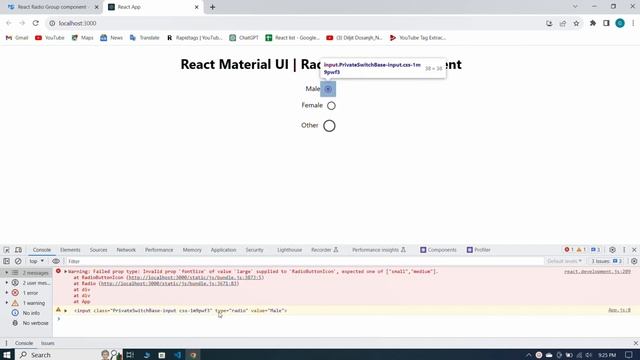Open the Security tab
The height and width of the screenshot is (360, 640).
coord(254,250)
